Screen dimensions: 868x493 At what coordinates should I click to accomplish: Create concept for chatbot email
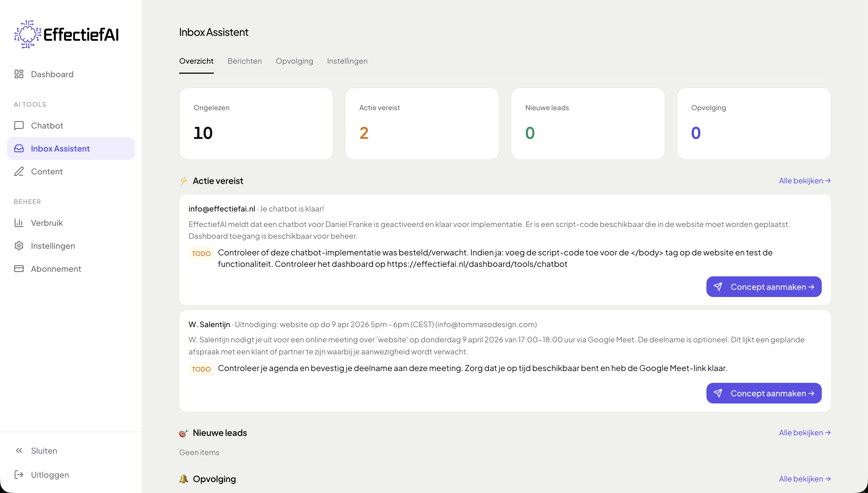click(x=764, y=287)
